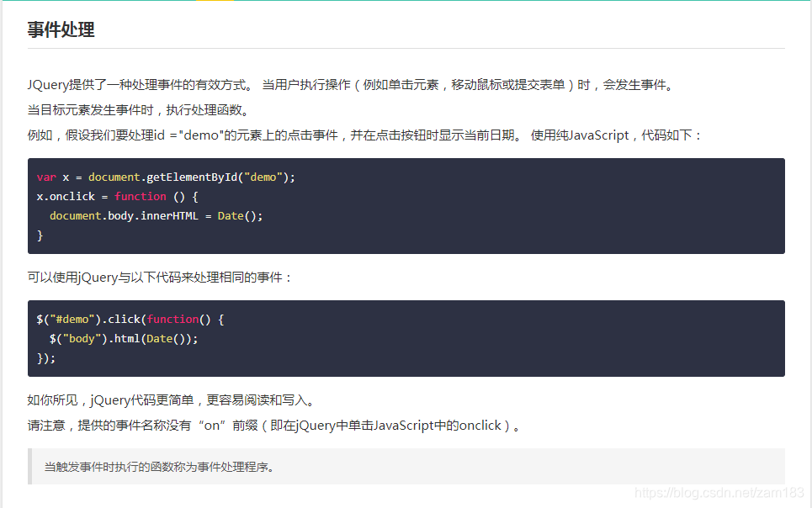
Task: Click the closing brace line of first code block
Action: pos(40,235)
